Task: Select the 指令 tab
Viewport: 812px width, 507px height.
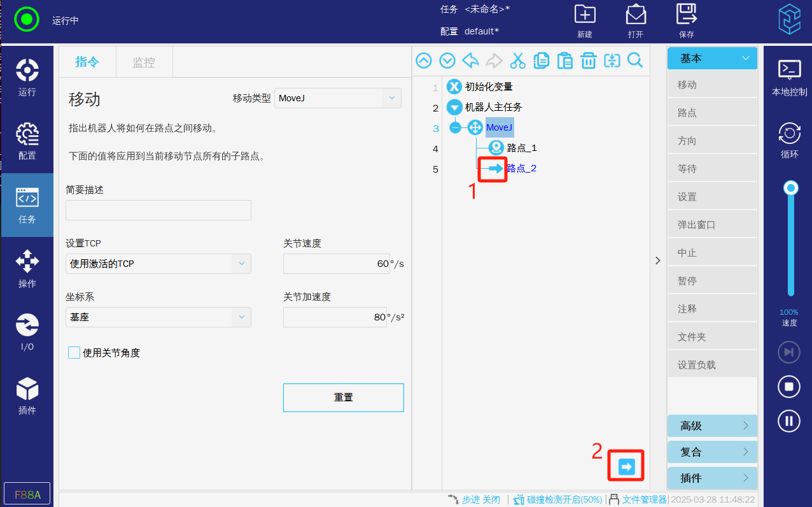Action: [x=87, y=62]
